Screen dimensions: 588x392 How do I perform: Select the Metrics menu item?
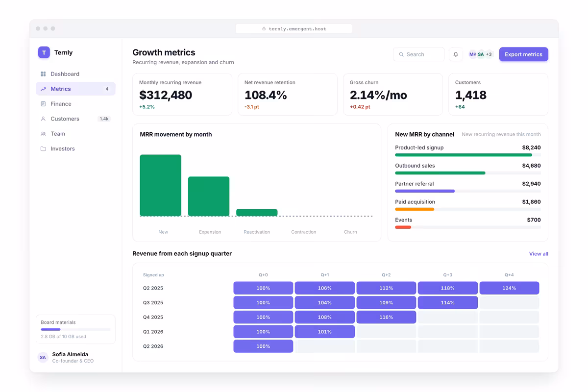click(x=75, y=89)
